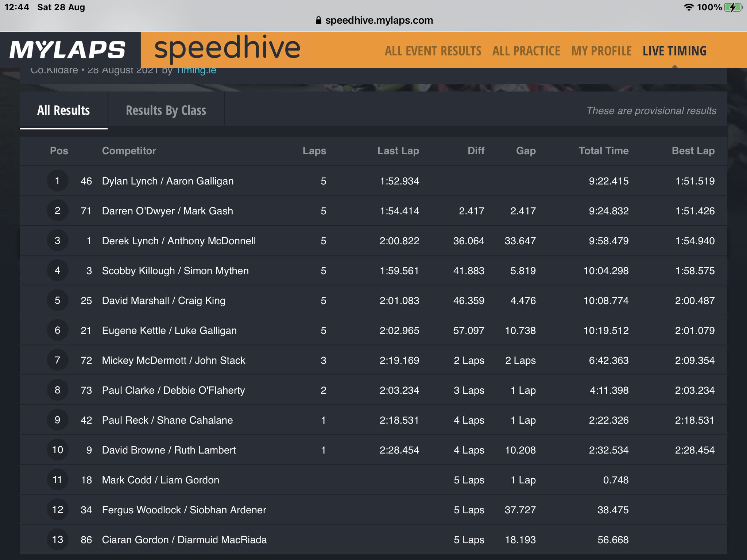Screen dimensions: 747x560
Task: Select Mickey McDermott / John Stack row
Action: tap(373, 360)
